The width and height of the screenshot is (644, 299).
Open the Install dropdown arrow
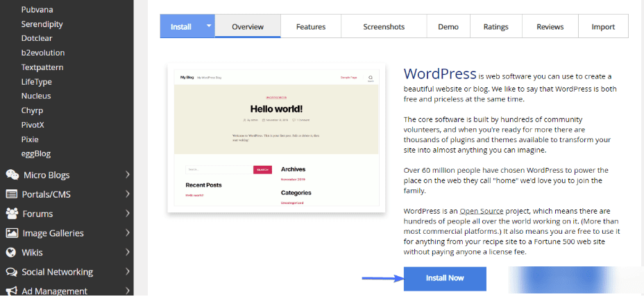[x=209, y=26]
